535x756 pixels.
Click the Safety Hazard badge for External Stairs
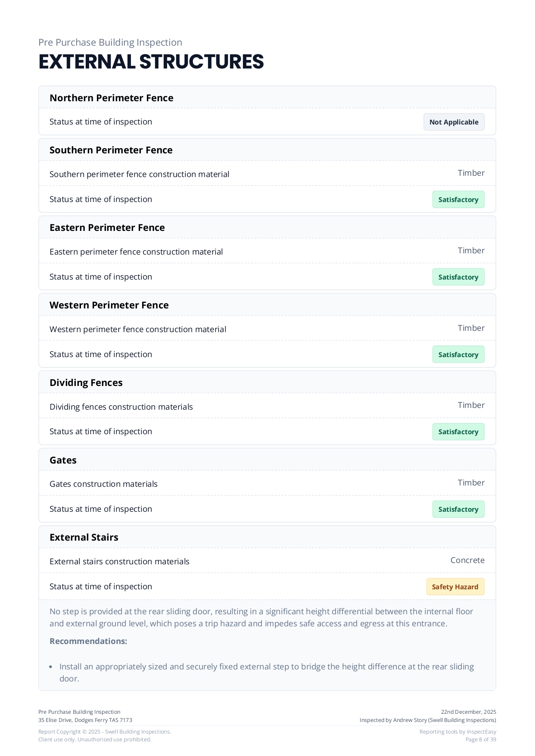(x=455, y=587)
